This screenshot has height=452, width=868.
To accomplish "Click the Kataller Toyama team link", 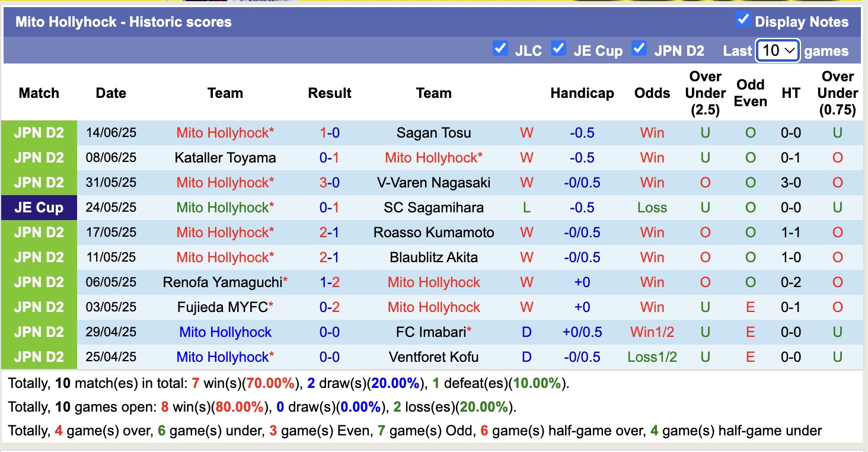I will (x=225, y=158).
